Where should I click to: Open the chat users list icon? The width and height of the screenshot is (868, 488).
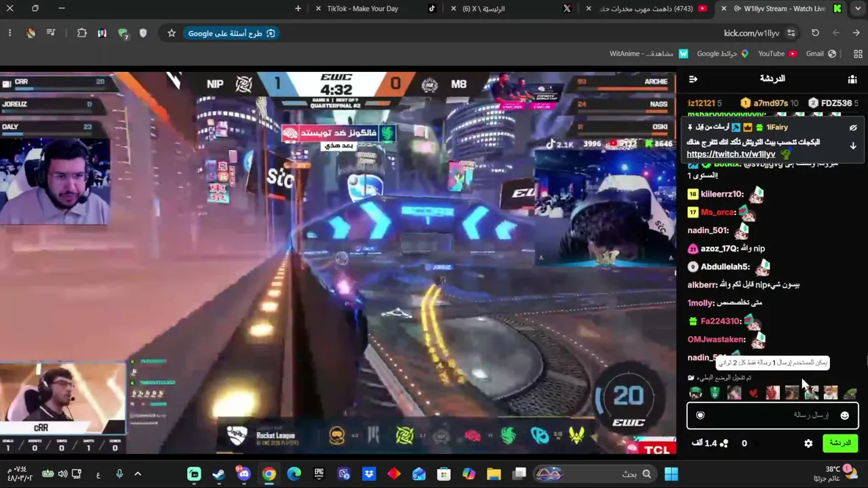click(x=852, y=79)
